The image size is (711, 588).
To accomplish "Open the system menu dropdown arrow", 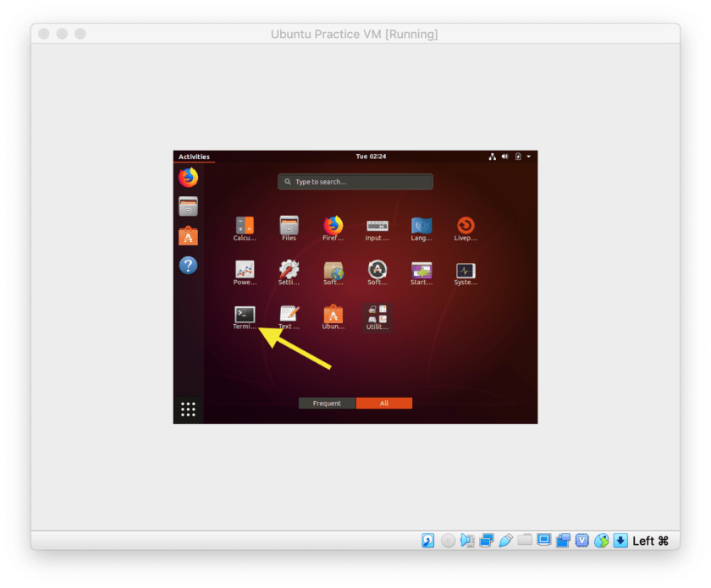I will (x=529, y=157).
